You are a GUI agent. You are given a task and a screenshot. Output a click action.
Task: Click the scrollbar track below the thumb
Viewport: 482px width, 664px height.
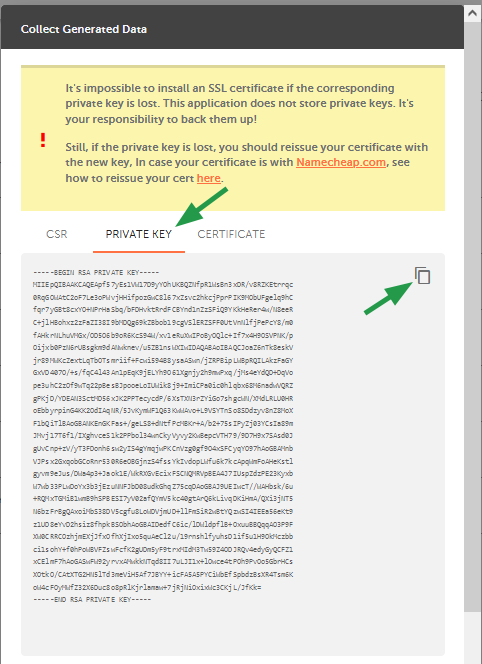[472, 637]
